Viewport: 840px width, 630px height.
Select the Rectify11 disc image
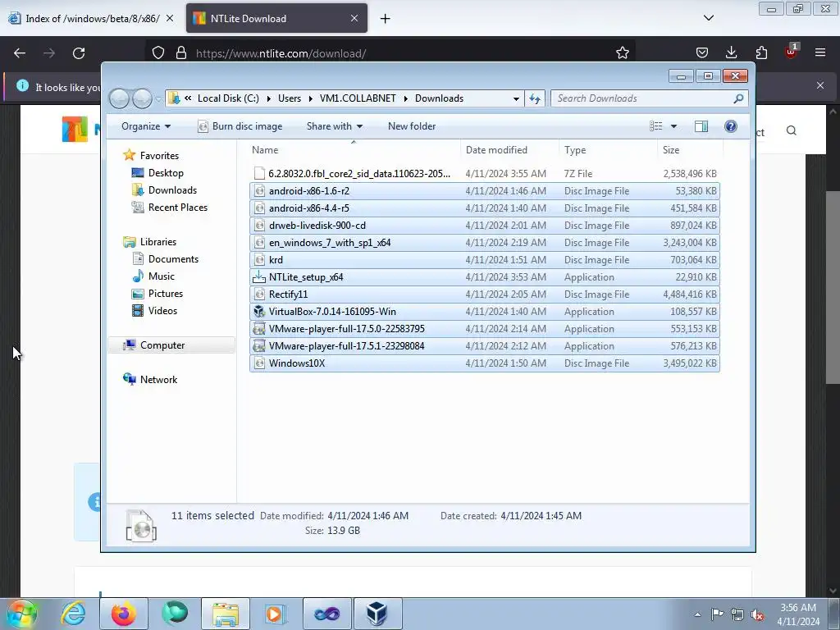485,294
